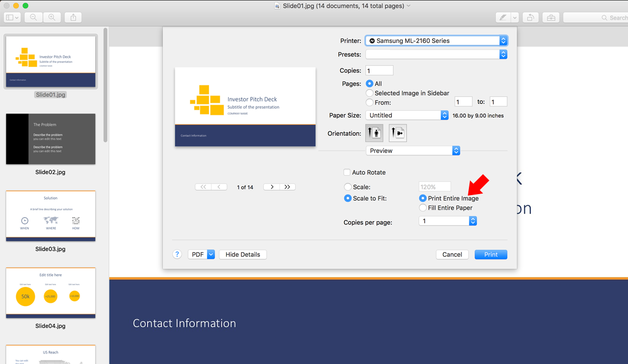Click the "16.00 by 9.00 inches" text
Image resolution: width=628 pixels, height=364 pixels.
coord(478,116)
